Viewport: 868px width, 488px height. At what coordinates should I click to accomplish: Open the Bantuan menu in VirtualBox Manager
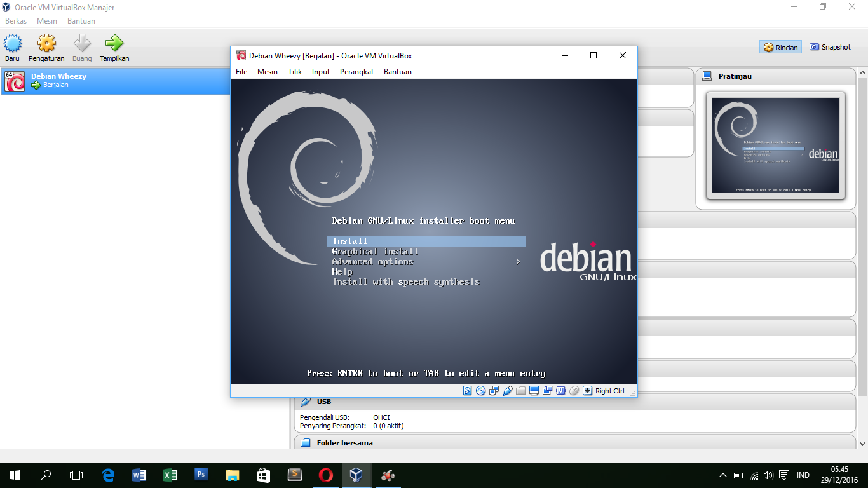pyautogui.click(x=81, y=21)
